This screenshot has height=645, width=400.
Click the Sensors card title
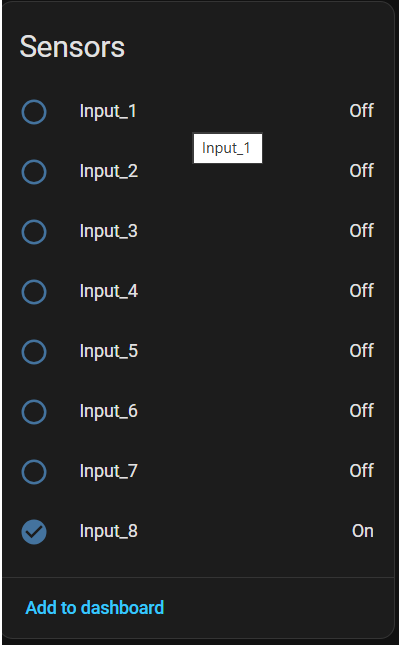pyautogui.click(x=72, y=47)
